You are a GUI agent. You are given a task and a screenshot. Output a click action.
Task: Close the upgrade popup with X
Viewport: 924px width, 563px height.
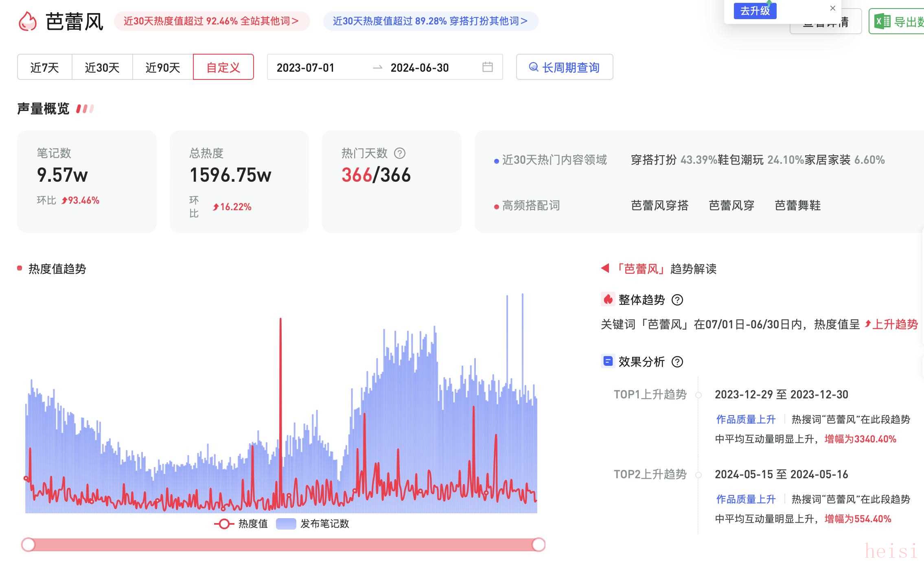(x=833, y=8)
